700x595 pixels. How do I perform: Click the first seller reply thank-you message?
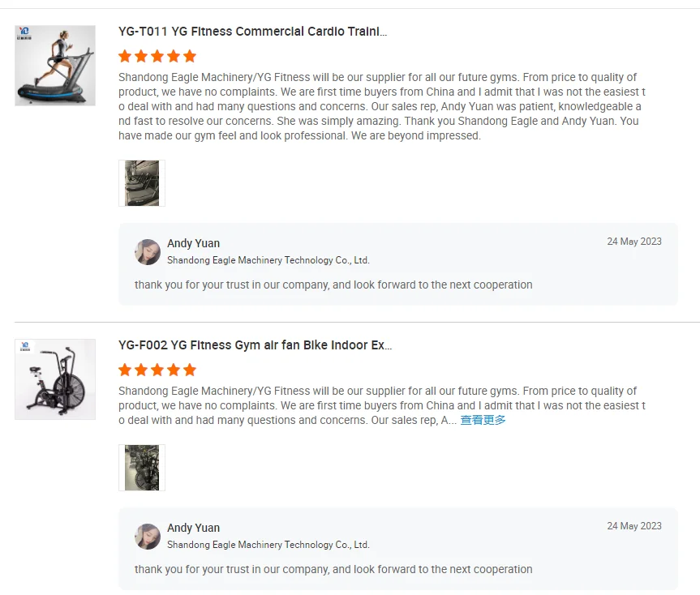tap(333, 285)
